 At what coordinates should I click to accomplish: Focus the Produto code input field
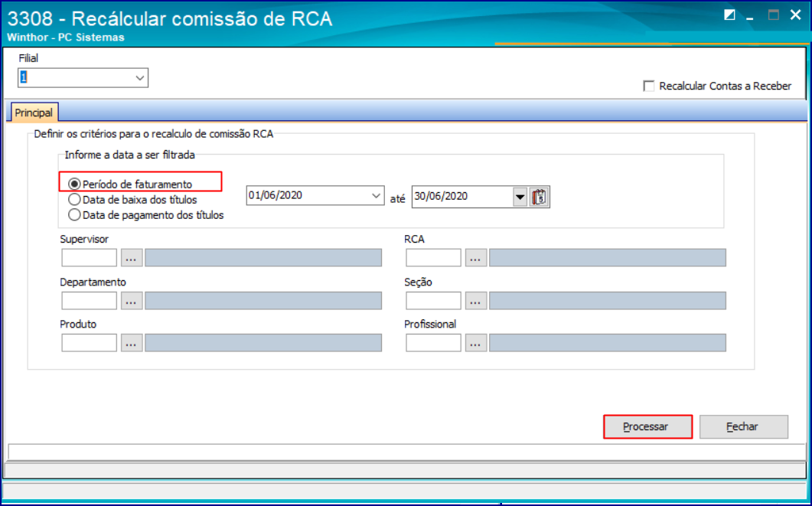coord(89,342)
